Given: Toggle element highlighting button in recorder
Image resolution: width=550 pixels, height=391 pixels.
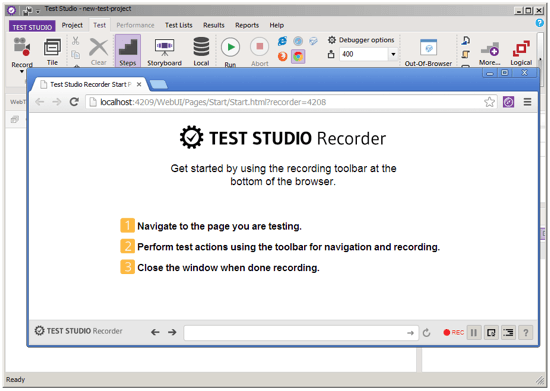Looking at the screenshot, I should coord(491,332).
